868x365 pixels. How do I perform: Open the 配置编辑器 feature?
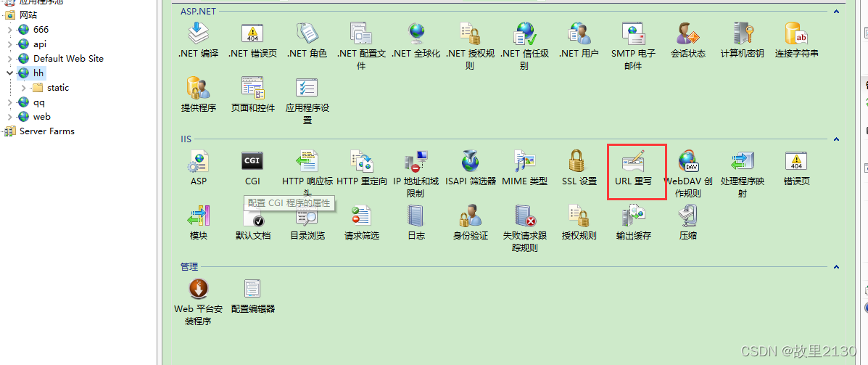(x=252, y=296)
